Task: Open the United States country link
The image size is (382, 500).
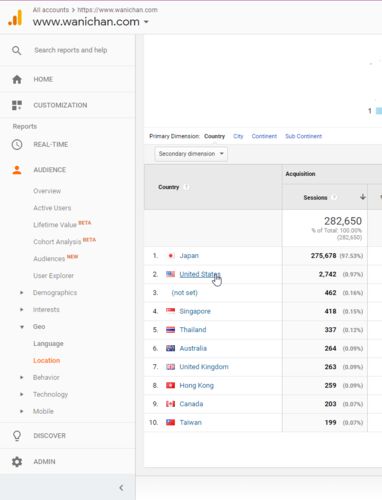Action: pyautogui.click(x=200, y=274)
